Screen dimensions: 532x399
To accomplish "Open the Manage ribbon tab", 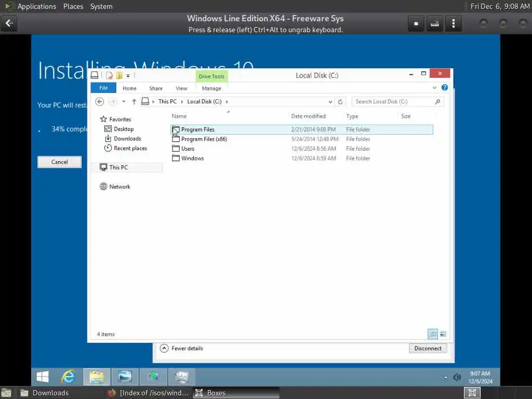I will 211,88.
